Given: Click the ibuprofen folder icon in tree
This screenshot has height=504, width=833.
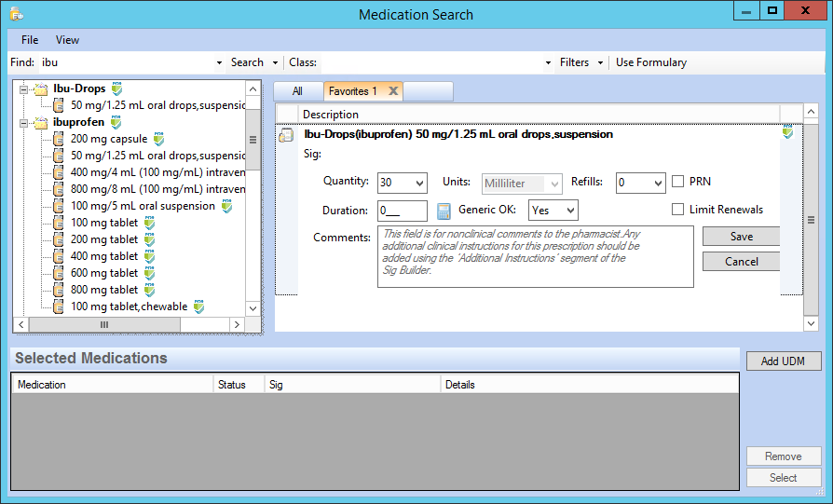Looking at the screenshot, I should [x=41, y=123].
